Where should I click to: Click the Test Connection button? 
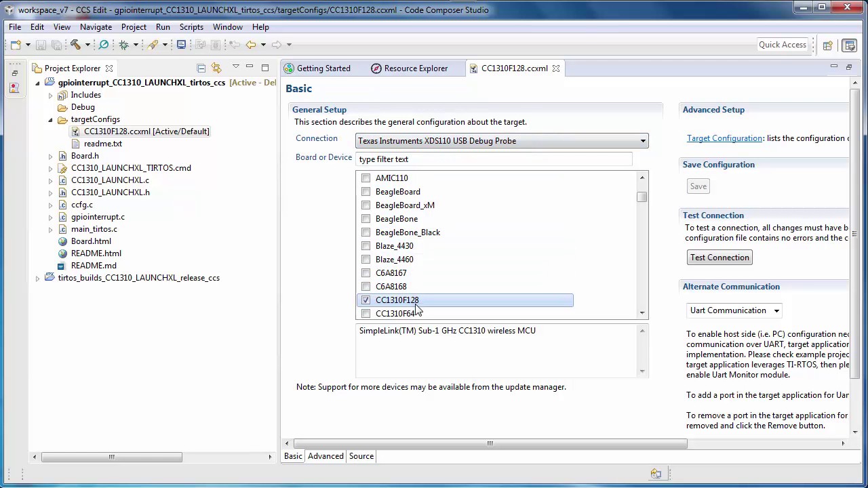(719, 258)
